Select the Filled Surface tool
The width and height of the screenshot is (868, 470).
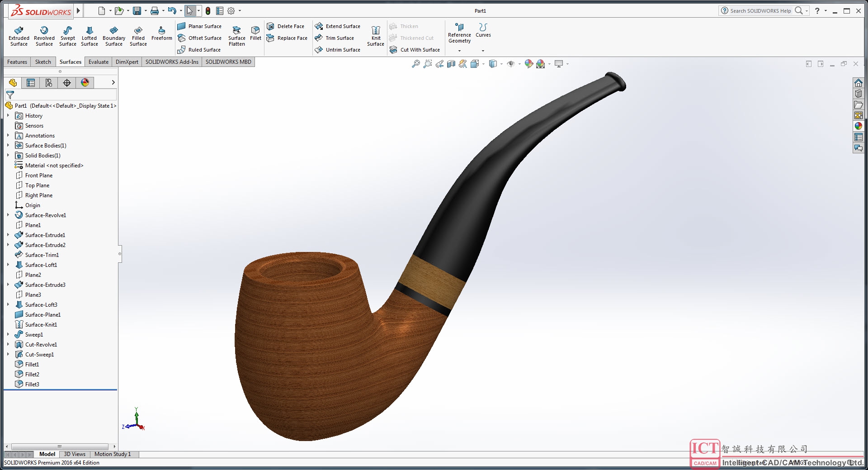tap(138, 36)
